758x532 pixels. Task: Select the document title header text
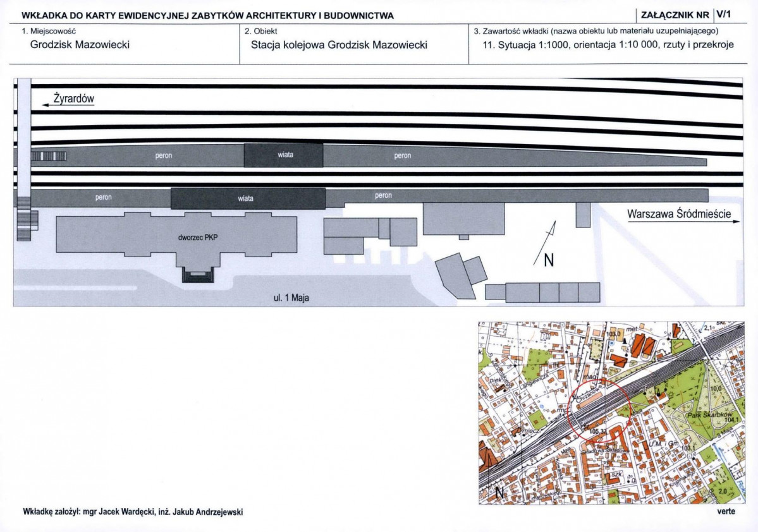point(207,15)
